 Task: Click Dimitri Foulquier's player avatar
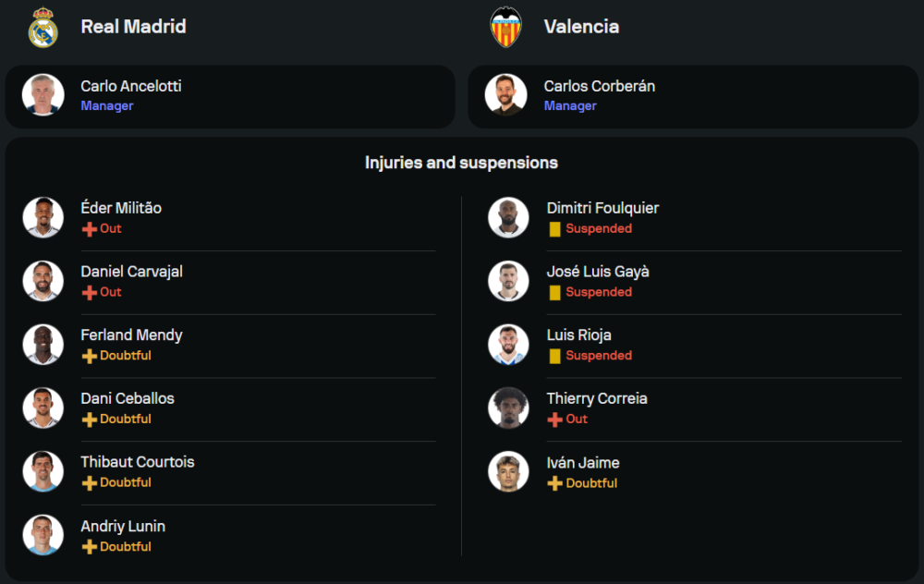508,217
